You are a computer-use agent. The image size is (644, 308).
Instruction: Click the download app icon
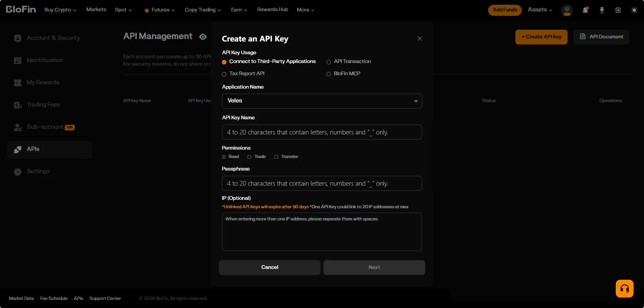[602, 10]
